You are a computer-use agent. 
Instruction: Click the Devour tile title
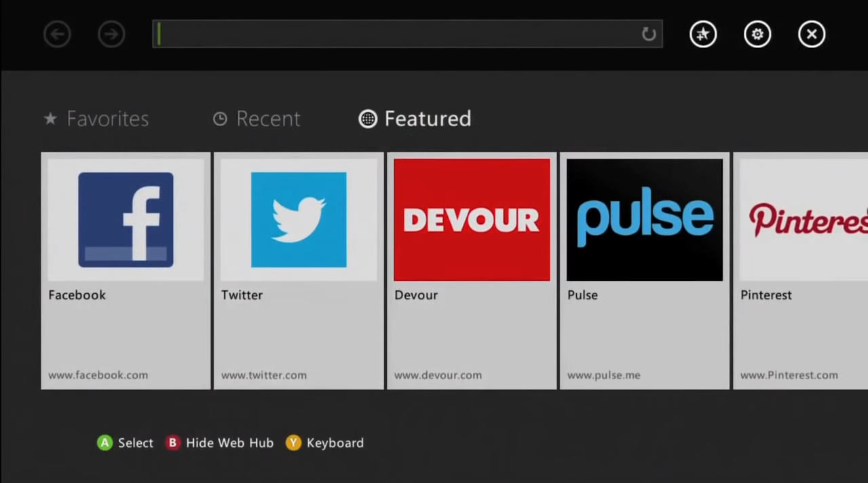pos(416,295)
